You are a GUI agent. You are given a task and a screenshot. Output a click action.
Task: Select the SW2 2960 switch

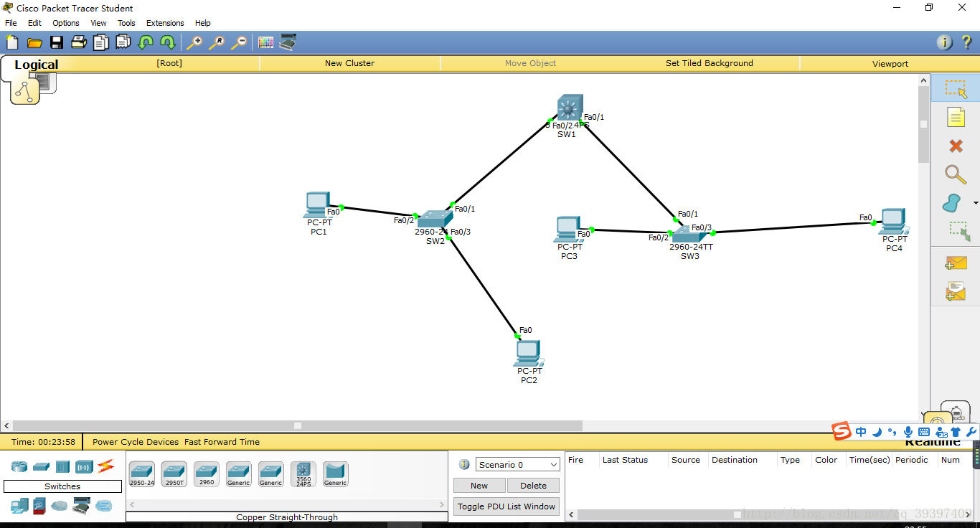(434, 220)
